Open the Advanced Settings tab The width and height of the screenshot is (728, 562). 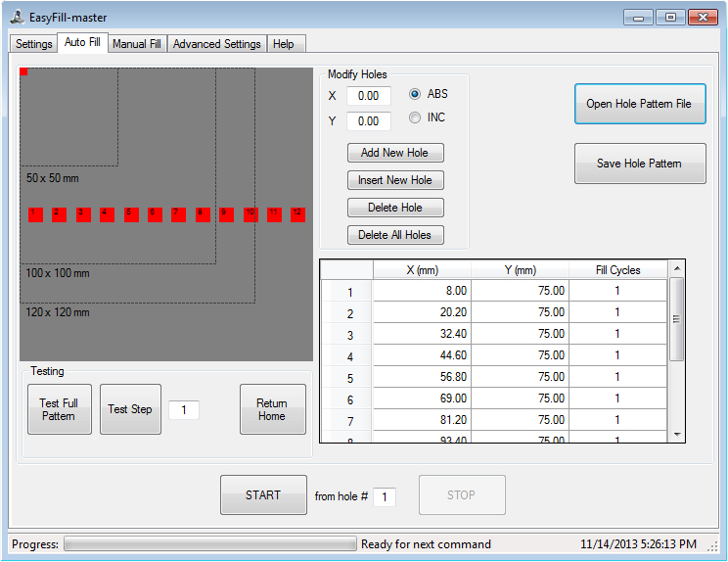217,44
